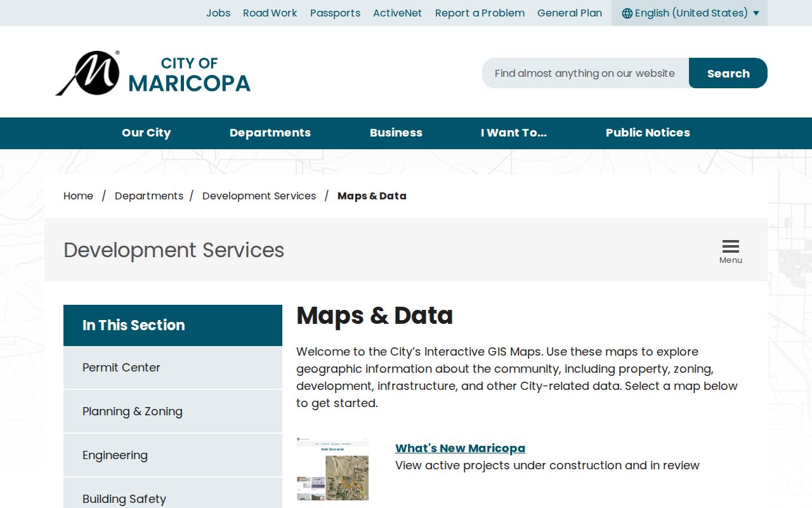Open the Our City menu

click(146, 133)
